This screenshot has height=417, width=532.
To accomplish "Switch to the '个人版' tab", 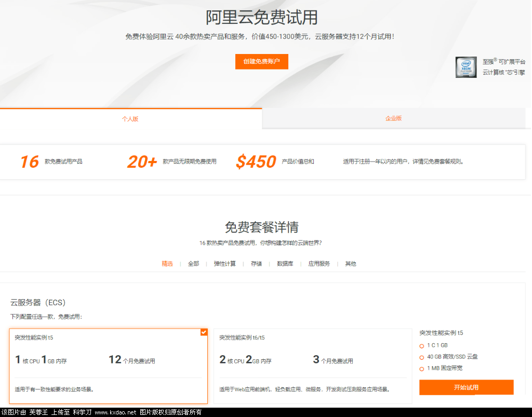I will tap(130, 119).
